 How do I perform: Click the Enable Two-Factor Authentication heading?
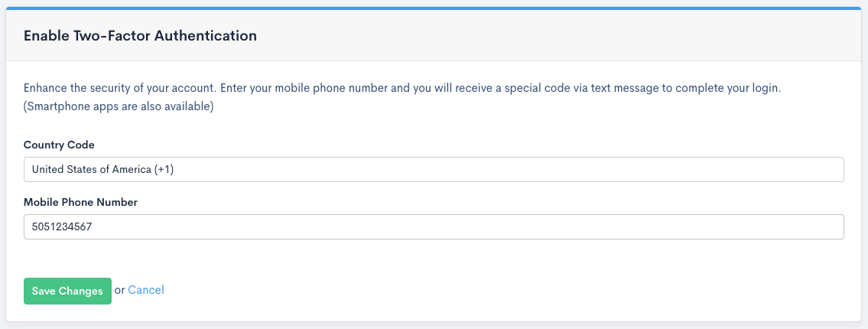140,35
